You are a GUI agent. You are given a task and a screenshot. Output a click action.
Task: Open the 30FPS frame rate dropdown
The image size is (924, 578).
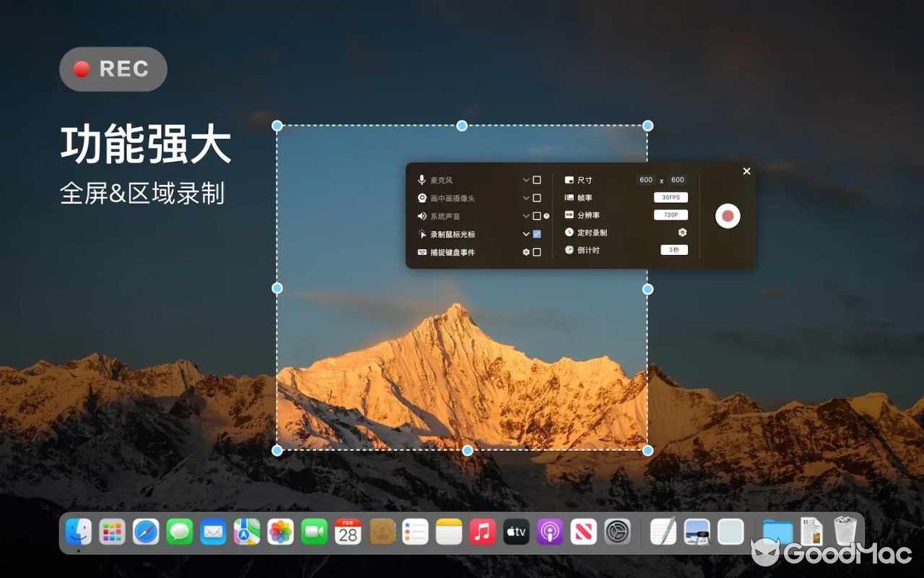tap(671, 197)
